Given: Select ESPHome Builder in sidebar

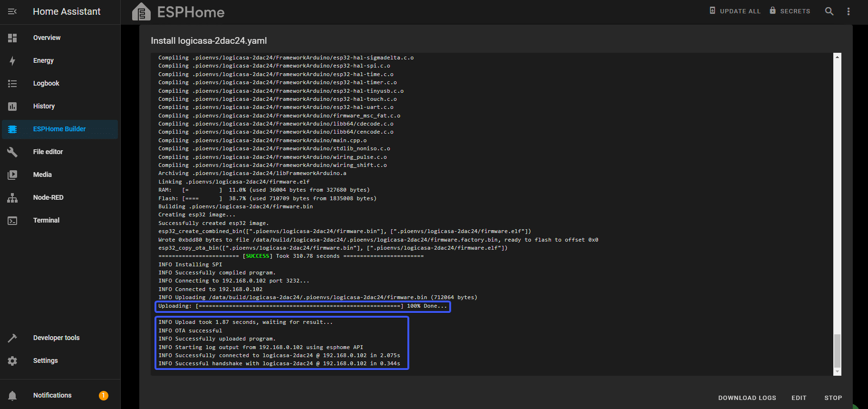Looking at the screenshot, I should click(x=59, y=129).
